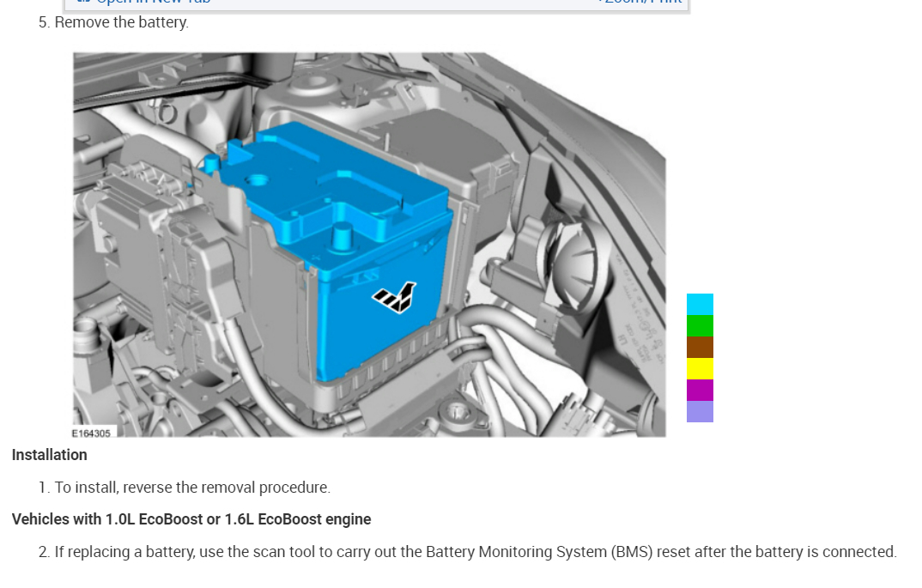Click the Battery Monitoring System reset step text
The image size is (922, 588).
[x=476, y=552]
